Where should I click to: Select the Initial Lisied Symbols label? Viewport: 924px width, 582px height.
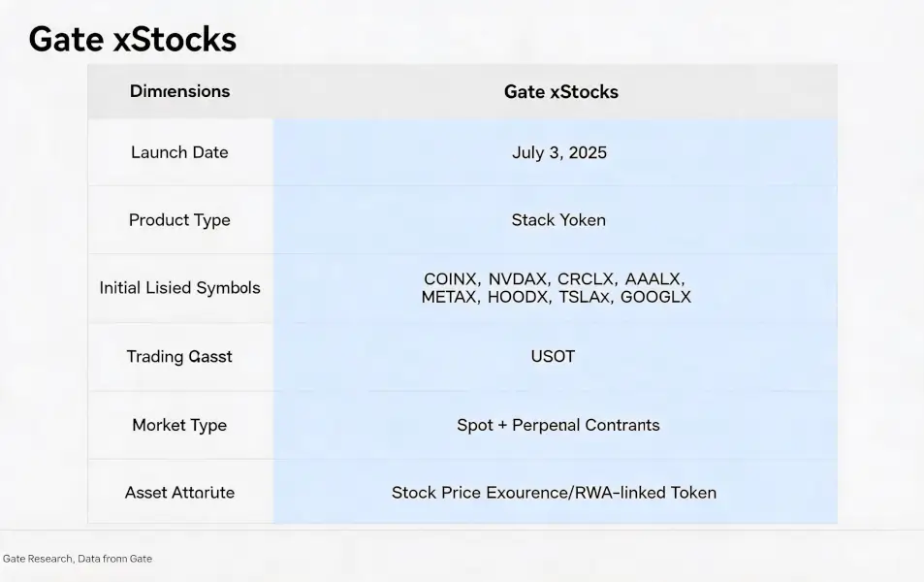tap(179, 288)
